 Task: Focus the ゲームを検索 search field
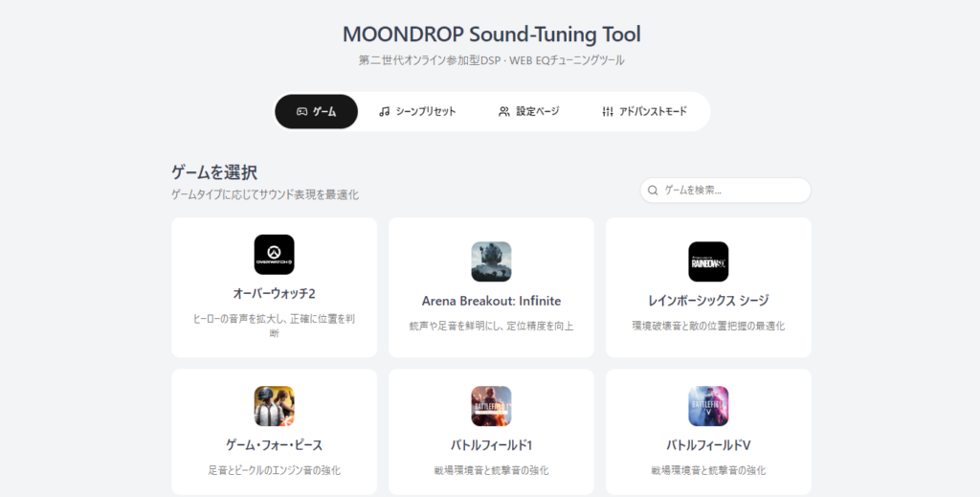(725, 190)
